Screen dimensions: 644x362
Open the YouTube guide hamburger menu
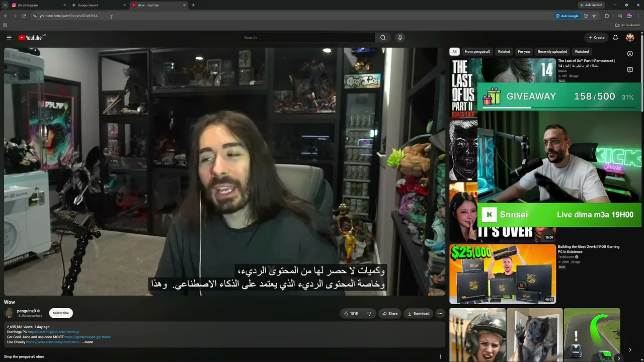tap(9, 38)
